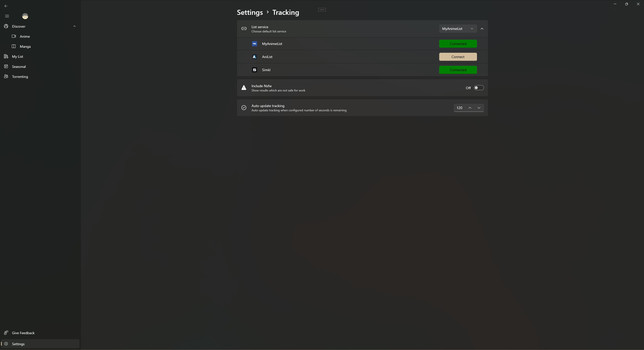This screenshot has width=644, height=350.
Task: Select the Settings menu item
Action: pos(18,344)
